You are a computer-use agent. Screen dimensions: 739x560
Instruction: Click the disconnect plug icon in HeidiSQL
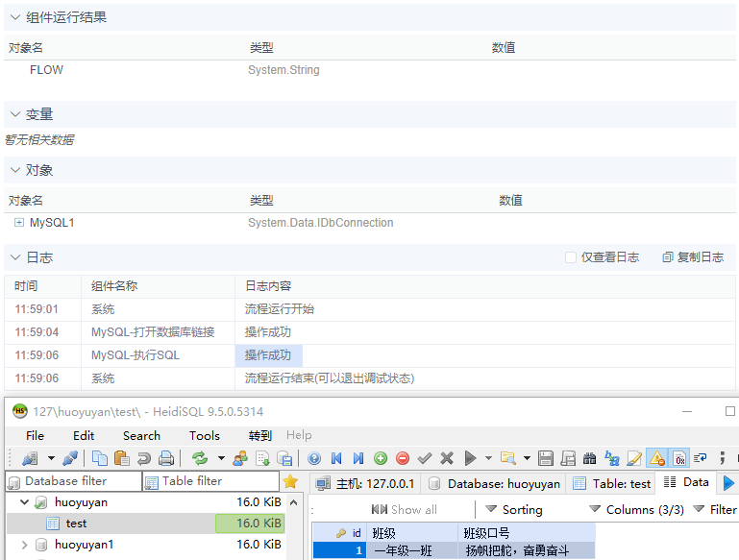(70, 458)
